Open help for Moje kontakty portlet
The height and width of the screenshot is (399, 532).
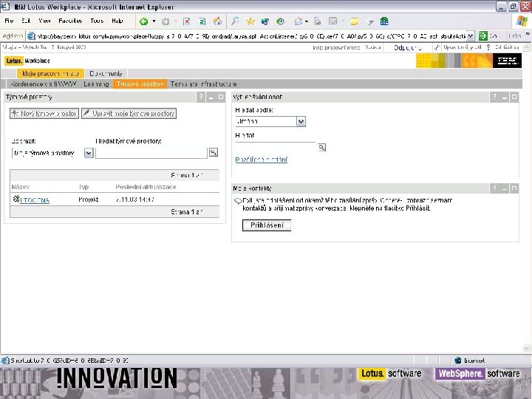[494, 188]
